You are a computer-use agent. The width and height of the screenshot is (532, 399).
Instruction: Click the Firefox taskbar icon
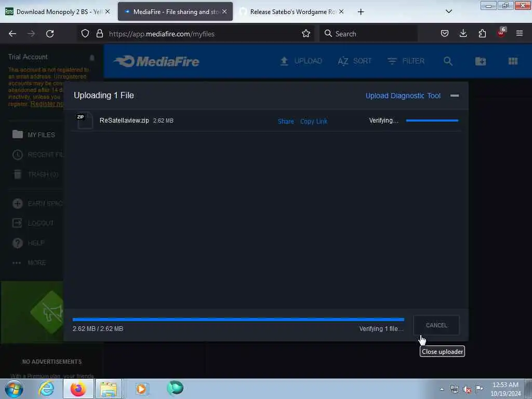click(78, 389)
